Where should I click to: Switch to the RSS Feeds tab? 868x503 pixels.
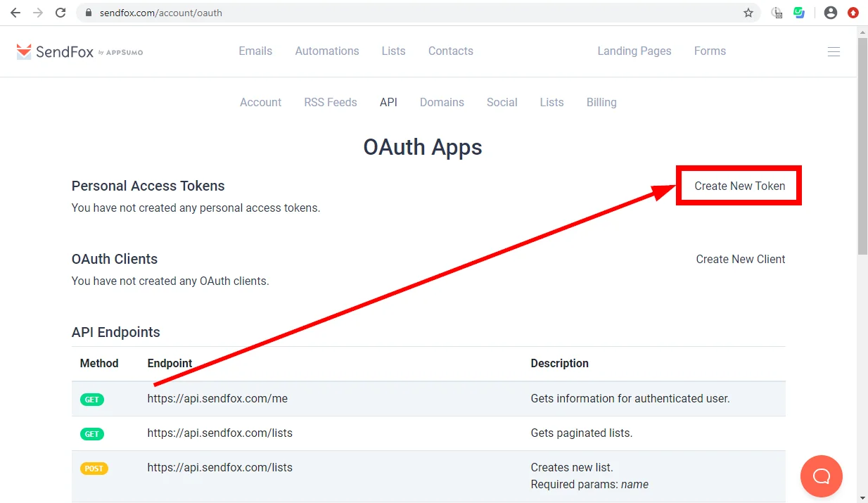click(331, 102)
